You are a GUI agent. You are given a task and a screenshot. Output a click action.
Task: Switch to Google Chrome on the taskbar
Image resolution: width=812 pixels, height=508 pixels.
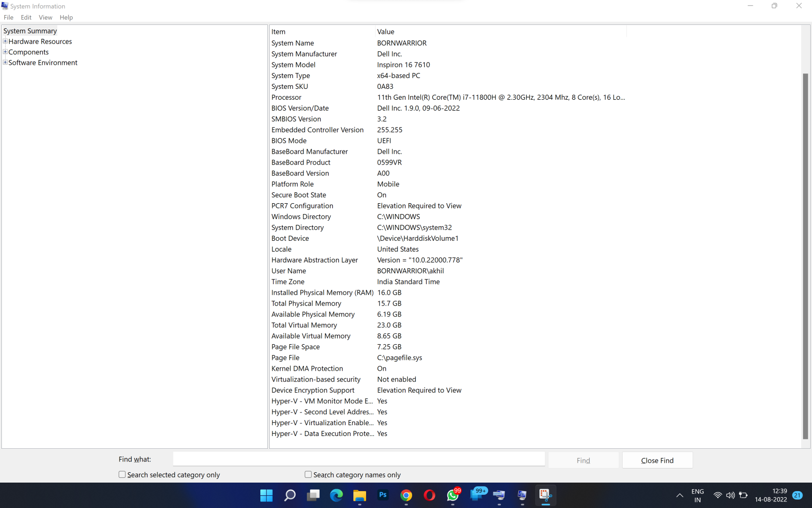point(406,495)
